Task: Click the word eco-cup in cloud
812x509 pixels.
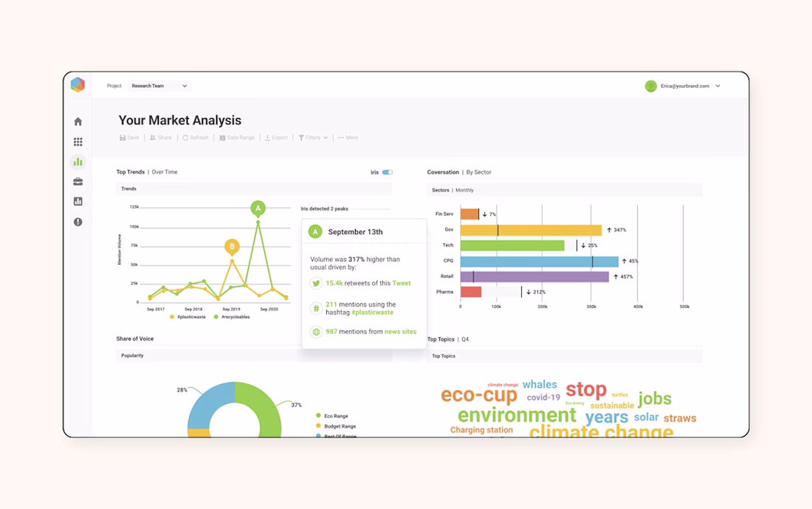Action: [479, 395]
